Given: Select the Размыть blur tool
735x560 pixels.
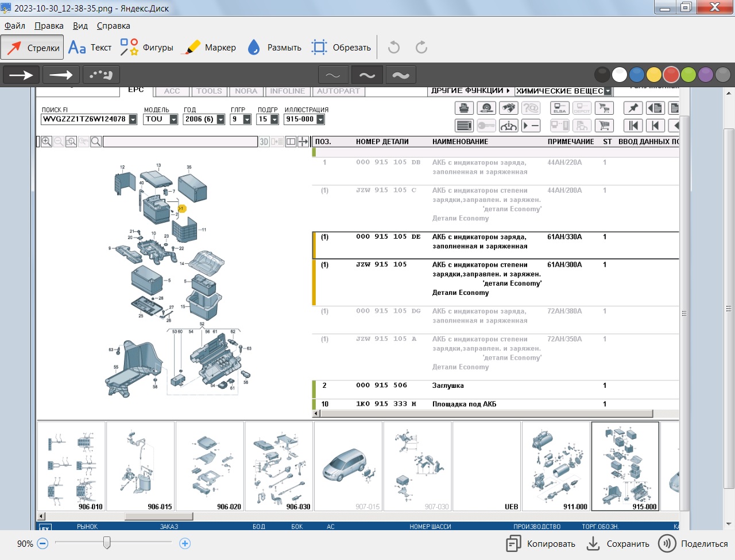Looking at the screenshot, I should (274, 48).
